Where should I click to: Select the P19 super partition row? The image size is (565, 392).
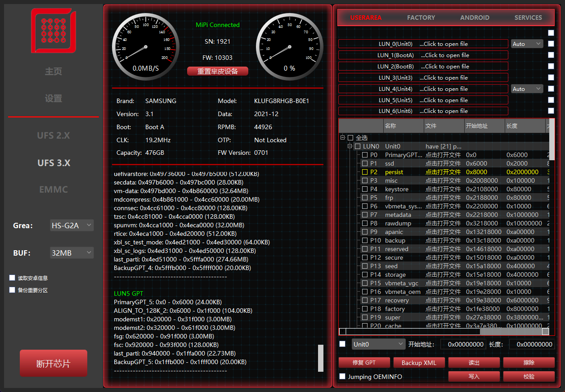point(444,317)
